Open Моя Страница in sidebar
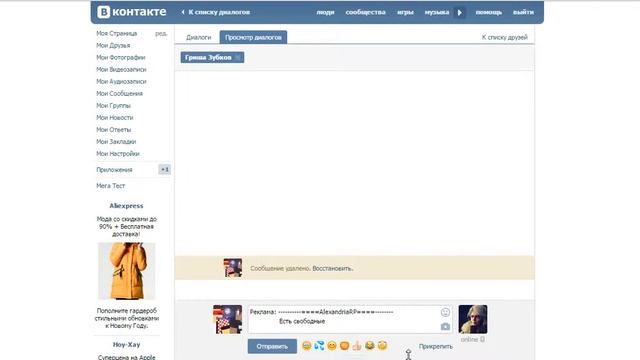Viewport: 640px width, 360px height. coord(117,33)
